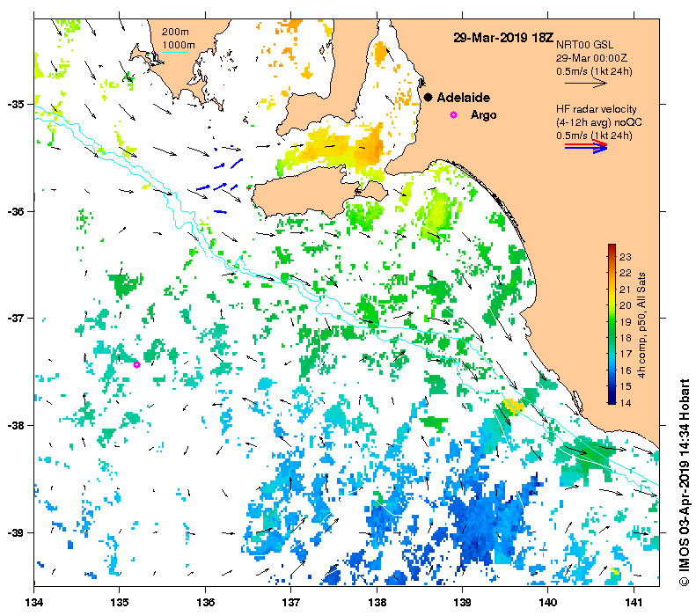The height and width of the screenshot is (616, 696).
Task: Click the Argo legend label
Action: (483, 115)
